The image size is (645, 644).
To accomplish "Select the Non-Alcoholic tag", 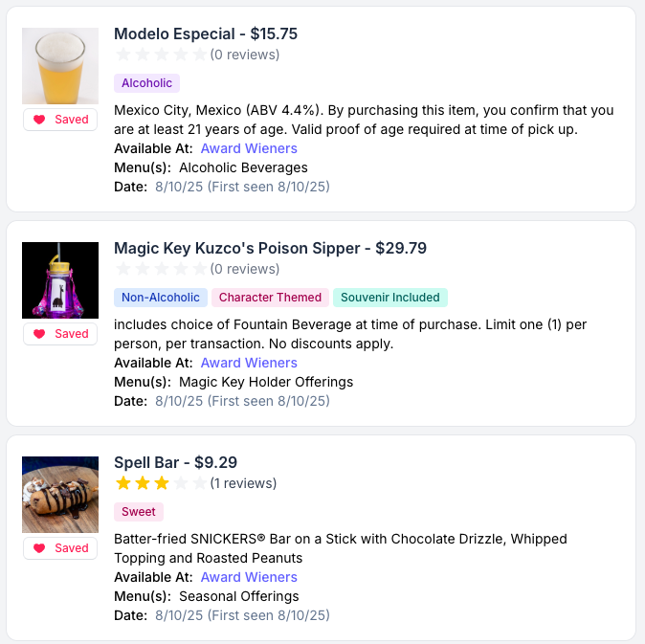I will tap(161, 298).
